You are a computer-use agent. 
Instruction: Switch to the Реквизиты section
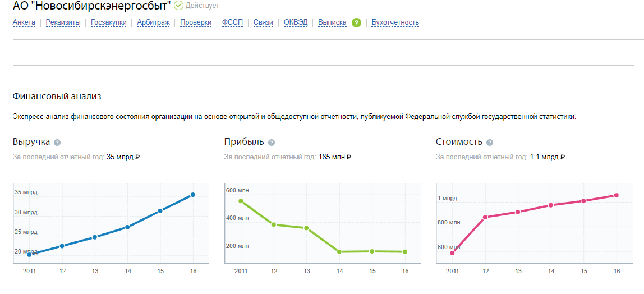pyautogui.click(x=63, y=22)
